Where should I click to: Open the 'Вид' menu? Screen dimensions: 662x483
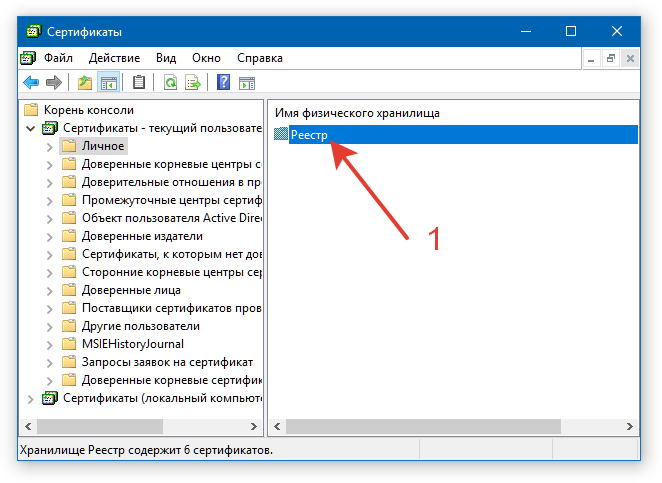pyautogui.click(x=166, y=58)
